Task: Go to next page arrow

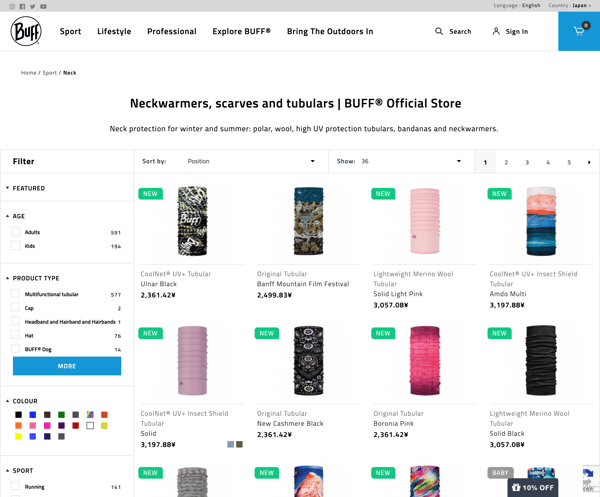Action: [x=589, y=162]
